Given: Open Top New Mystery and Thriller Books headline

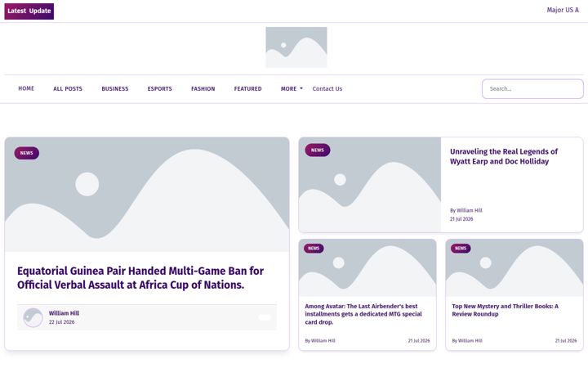Looking at the screenshot, I should tap(506, 310).
